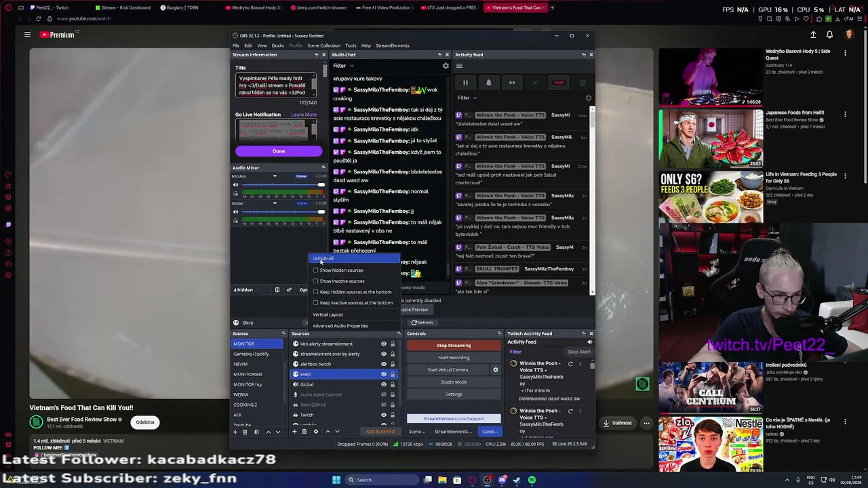This screenshot has width=868, height=488.
Task: Open the Learn More link
Action: click(304, 115)
